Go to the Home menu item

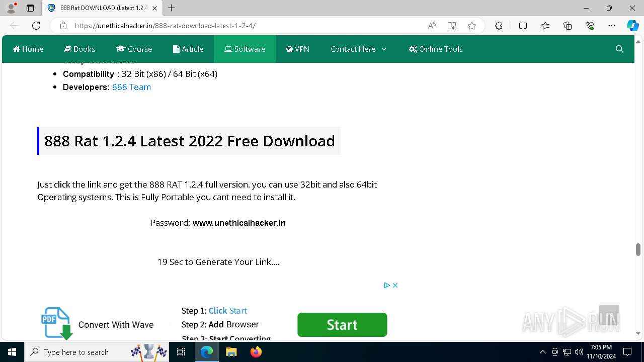tap(28, 49)
